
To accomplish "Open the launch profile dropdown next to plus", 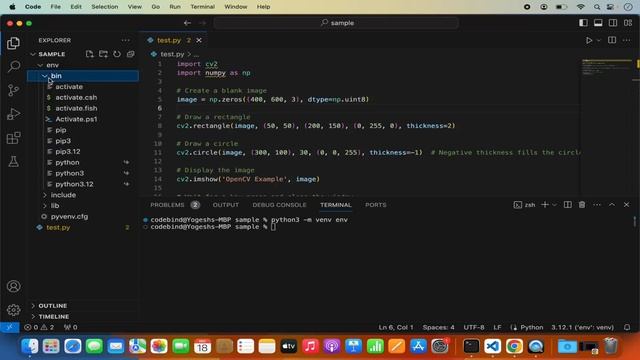I will (554, 205).
